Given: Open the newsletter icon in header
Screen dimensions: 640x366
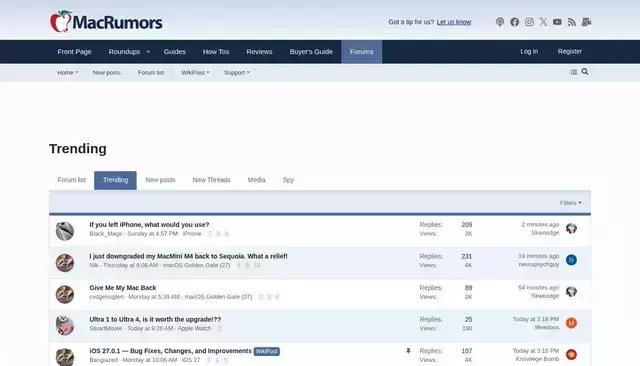Looking at the screenshot, I should point(587,22).
